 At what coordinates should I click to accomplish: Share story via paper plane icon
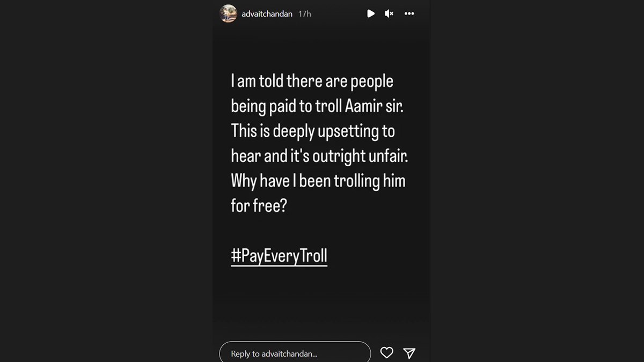pos(409,353)
